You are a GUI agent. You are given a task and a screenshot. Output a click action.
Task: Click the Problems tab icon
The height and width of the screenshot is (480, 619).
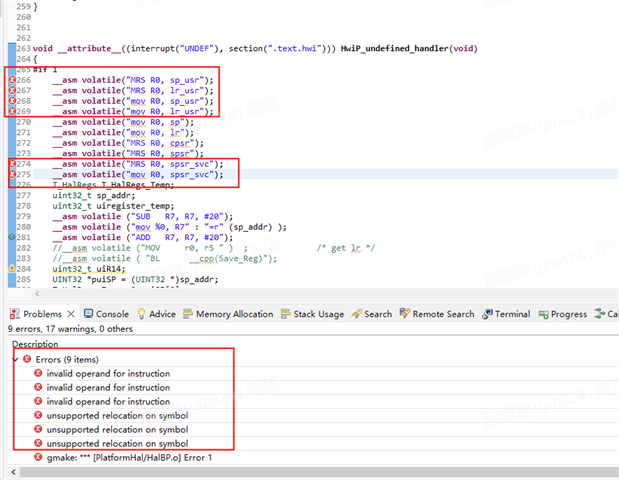(15, 314)
